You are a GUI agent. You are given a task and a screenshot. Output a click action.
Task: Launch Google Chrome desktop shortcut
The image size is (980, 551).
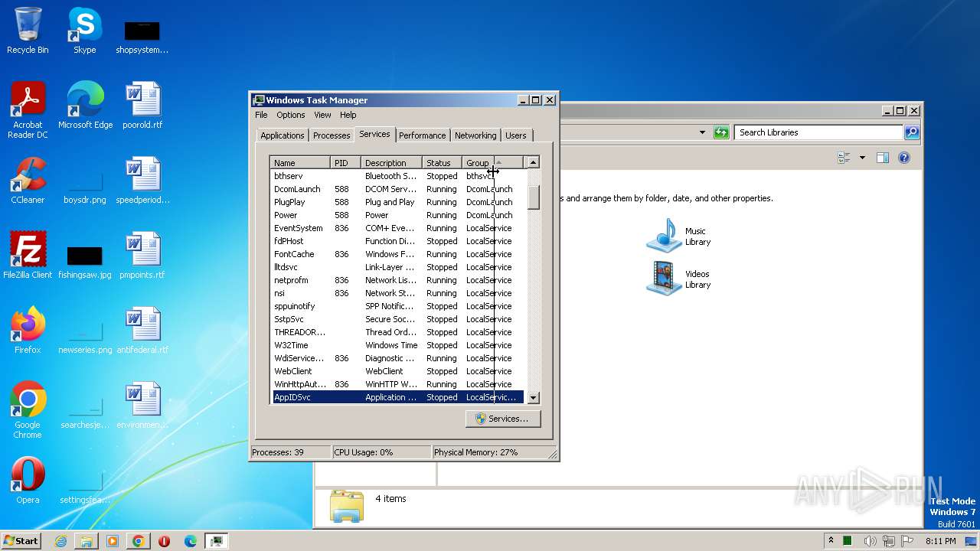click(x=28, y=410)
